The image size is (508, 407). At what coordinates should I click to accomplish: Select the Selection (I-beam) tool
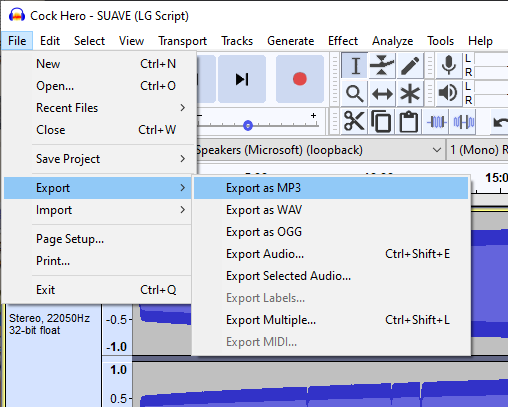click(x=355, y=65)
